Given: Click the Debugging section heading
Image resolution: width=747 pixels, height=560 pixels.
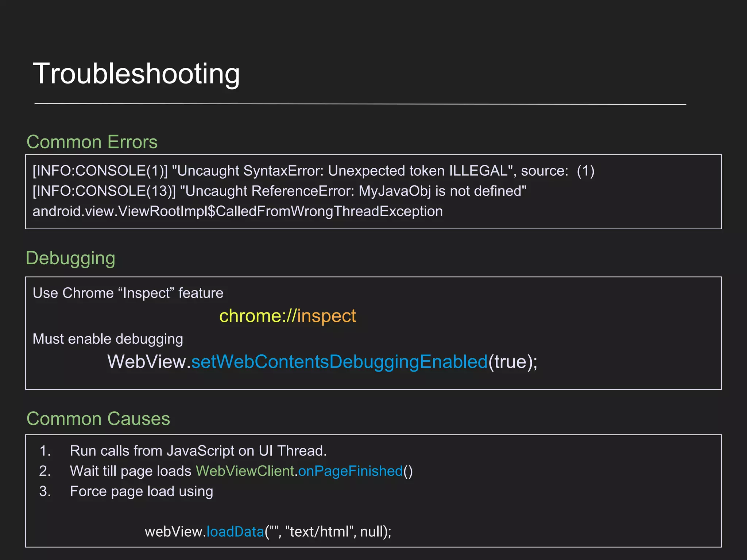Looking at the screenshot, I should point(70,258).
